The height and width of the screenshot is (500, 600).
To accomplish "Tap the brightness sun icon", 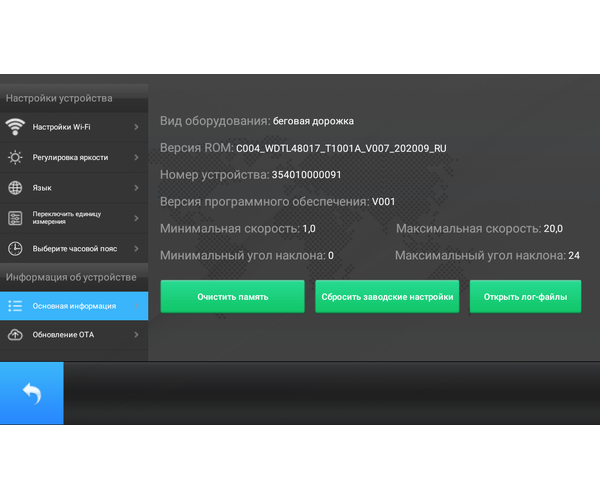I will pyautogui.click(x=15, y=157).
